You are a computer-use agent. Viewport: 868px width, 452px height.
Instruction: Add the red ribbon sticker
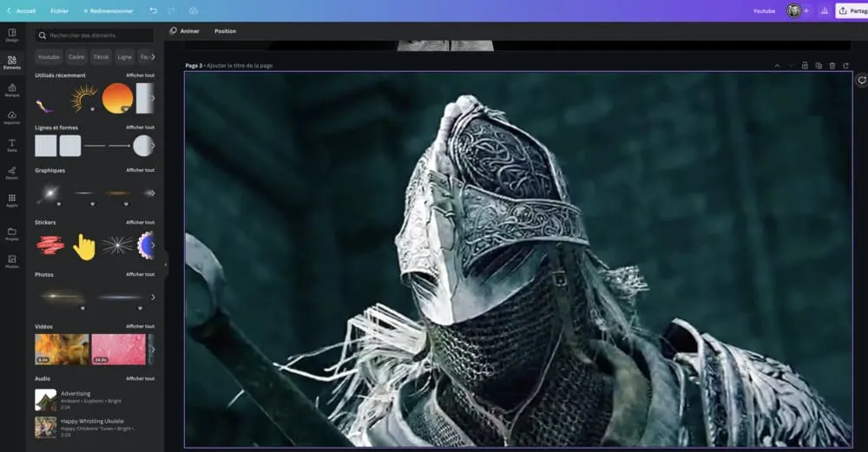(50, 246)
